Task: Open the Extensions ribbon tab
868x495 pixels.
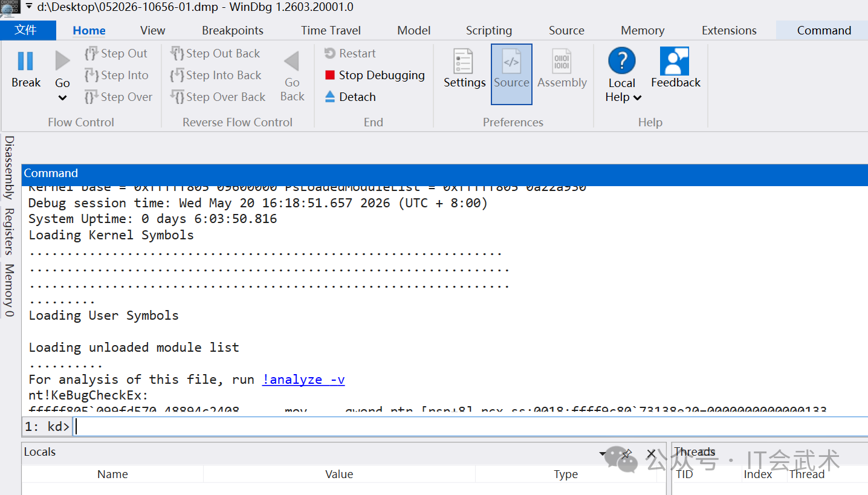Action: (x=729, y=31)
